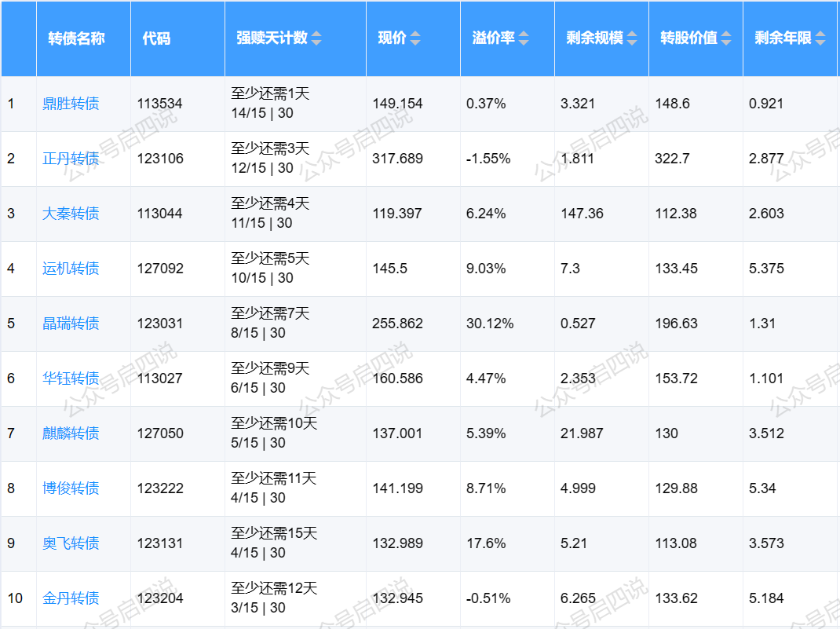Click sort arrows beside 强赎天计数 header
The height and width of the screenshot is (629, 840).
pos(316,38)
